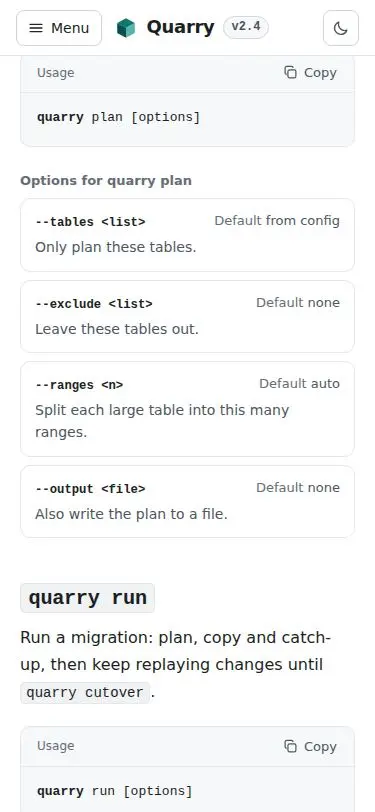Click the Usage label on quarry run block
This screenshot has width=375, height=812.
[x=55, y=746]
